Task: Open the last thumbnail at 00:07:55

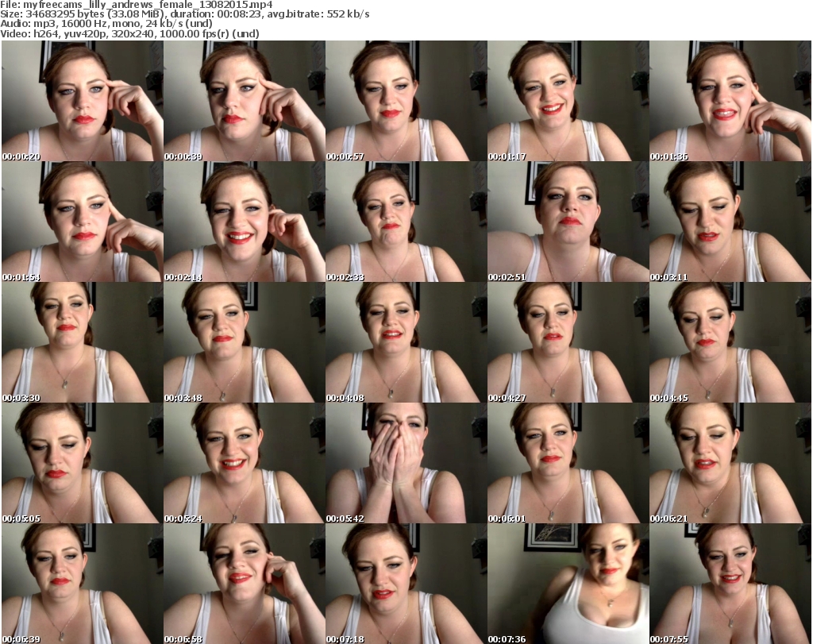Action: [x=730, y=584]
